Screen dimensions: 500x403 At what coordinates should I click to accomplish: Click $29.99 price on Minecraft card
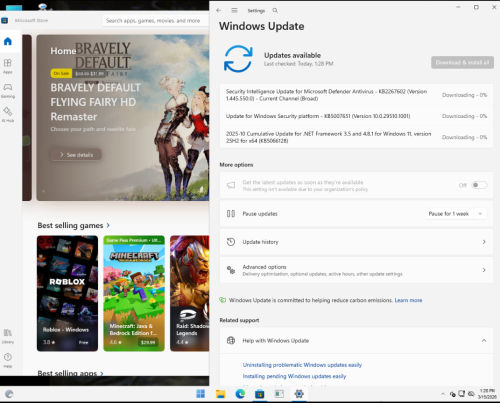(148, 342)
